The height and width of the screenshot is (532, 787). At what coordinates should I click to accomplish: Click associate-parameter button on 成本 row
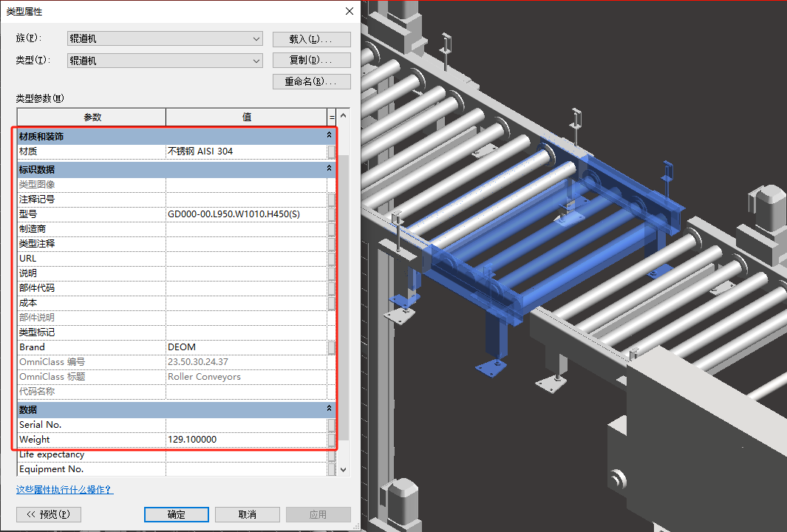(332, 303)
